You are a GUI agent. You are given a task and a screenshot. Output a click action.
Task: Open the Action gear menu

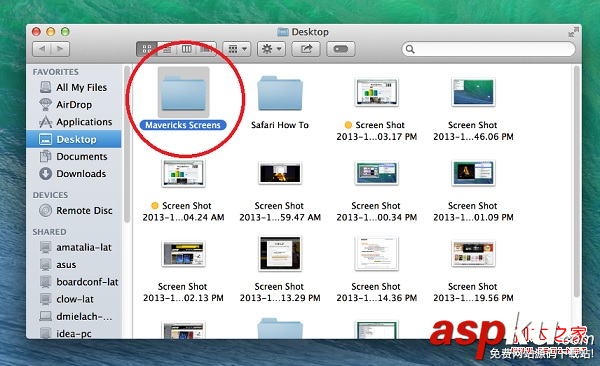pyautogui.click(x=271, y=49)
